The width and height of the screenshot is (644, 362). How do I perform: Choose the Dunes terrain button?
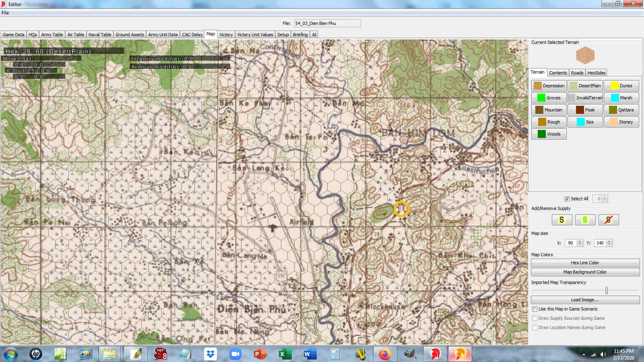(621, 86)
